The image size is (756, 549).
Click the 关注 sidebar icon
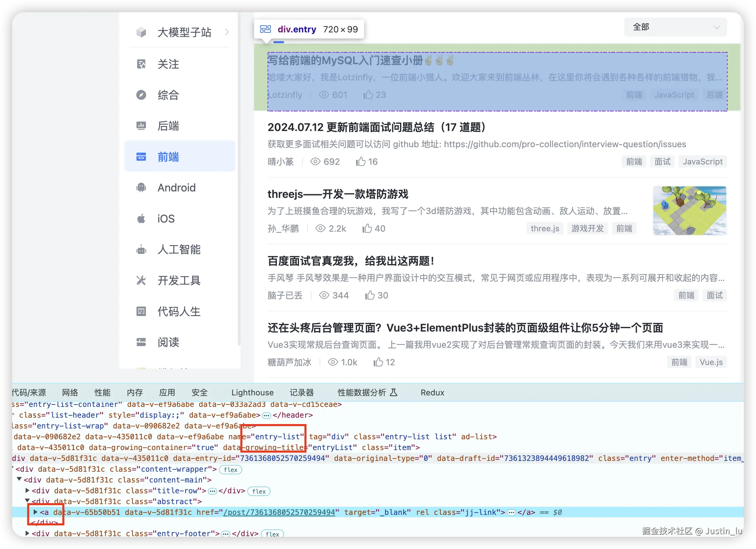(x=141, y=64)
